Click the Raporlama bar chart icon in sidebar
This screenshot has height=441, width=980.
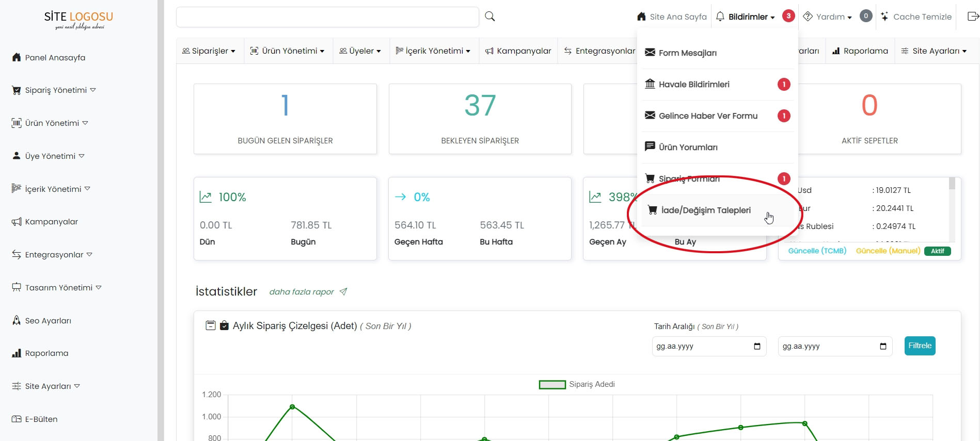[17, 353]
